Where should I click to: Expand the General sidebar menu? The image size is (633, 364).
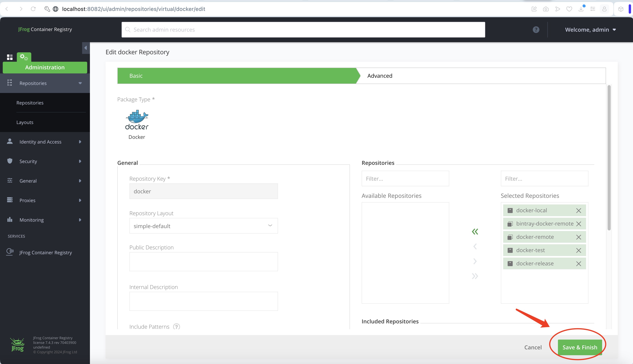coord(45,181)
